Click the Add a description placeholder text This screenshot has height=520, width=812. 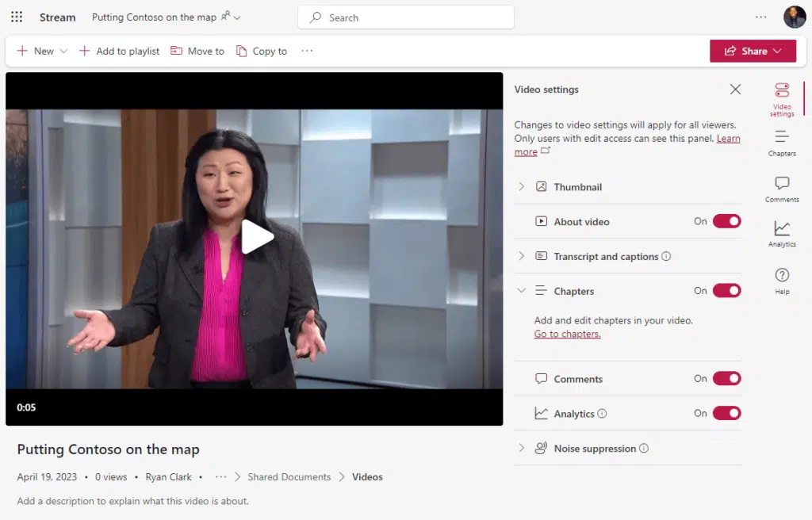[132, 501]
